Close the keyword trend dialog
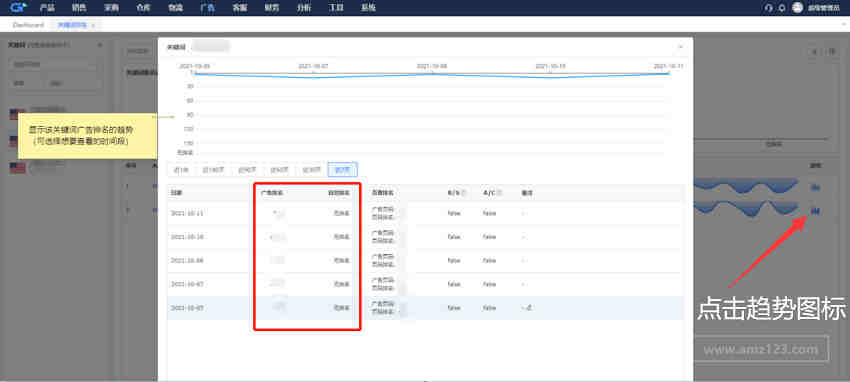Viewport: 850px width, 382px height. tap(680, 47)
